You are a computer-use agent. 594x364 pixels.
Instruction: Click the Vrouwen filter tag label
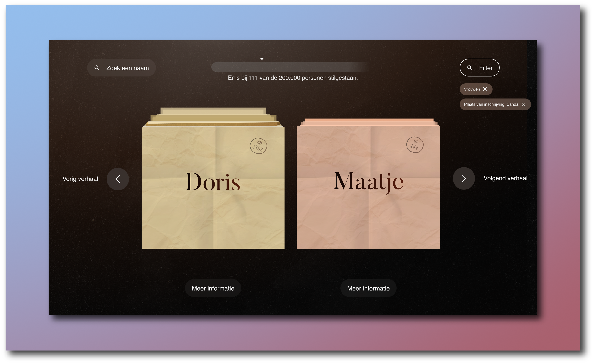pyautogui.click(x=472, y=89)
